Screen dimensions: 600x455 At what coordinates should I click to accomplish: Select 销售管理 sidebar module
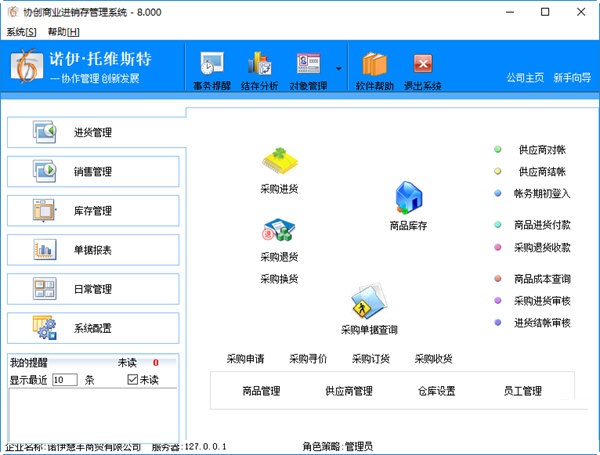93,171
